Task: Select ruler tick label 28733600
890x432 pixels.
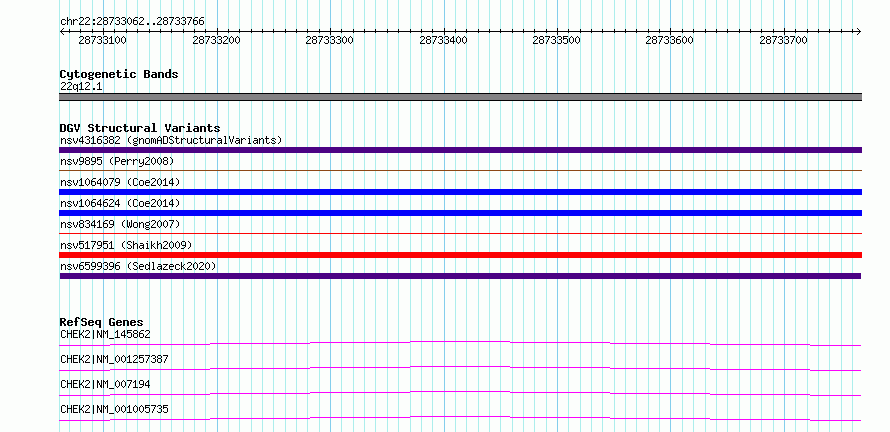Action: coord(670,40)
